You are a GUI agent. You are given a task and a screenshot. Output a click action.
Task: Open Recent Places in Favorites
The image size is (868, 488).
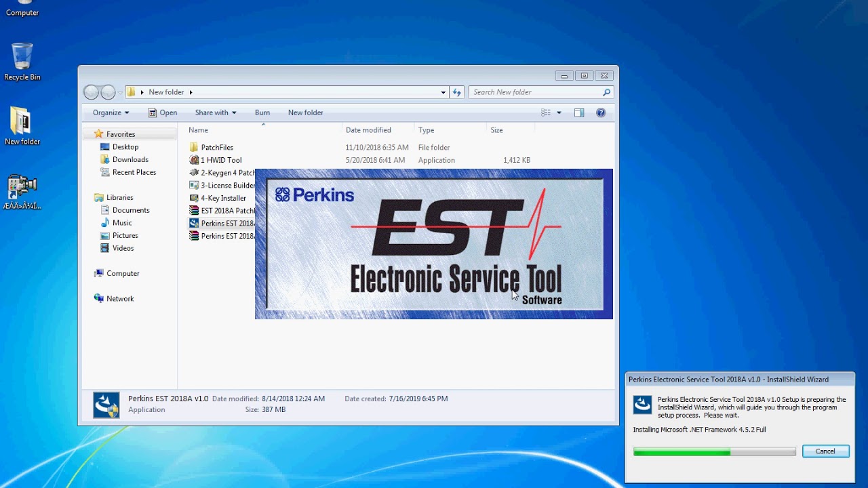point(134,172)
